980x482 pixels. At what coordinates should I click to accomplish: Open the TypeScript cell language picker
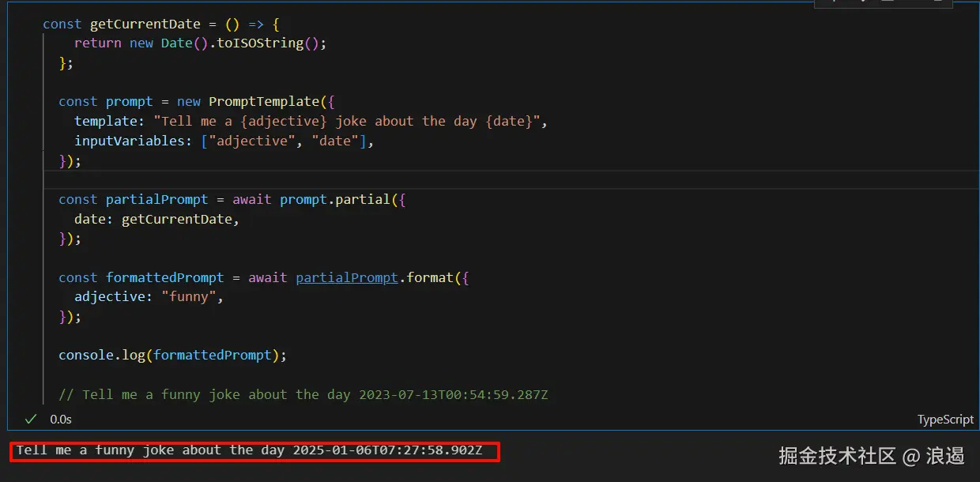pos(945,420)
